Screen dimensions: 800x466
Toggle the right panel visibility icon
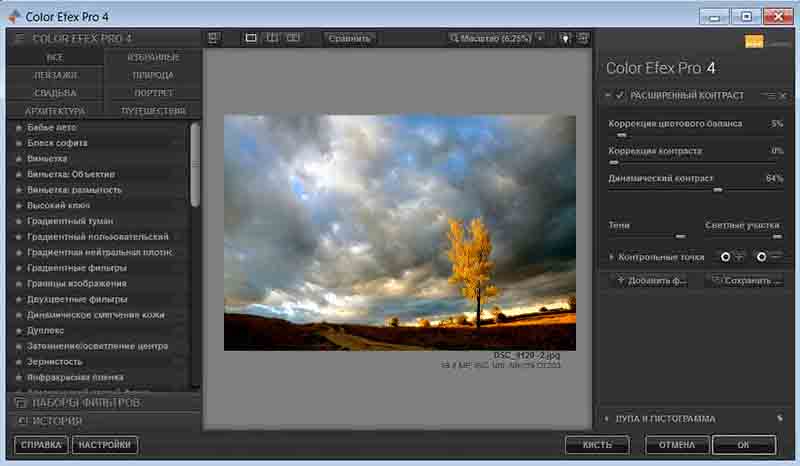point(583,38)
